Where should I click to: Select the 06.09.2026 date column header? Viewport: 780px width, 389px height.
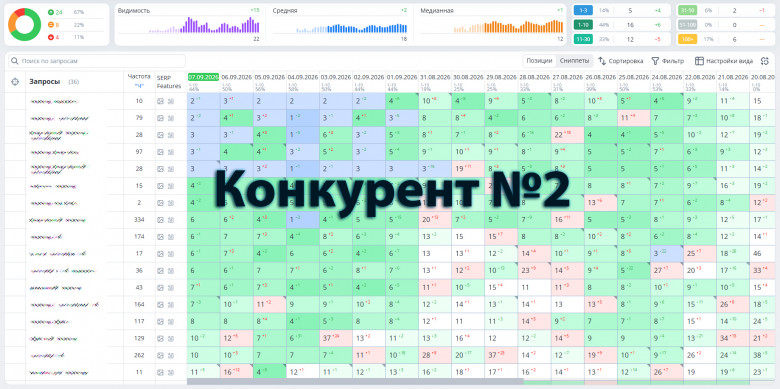click(236, 78)
